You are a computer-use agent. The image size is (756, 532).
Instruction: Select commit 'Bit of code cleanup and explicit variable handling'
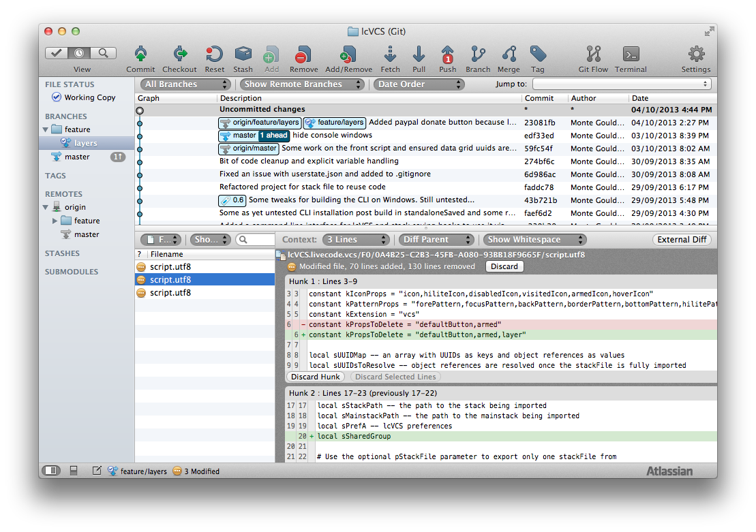426,161
